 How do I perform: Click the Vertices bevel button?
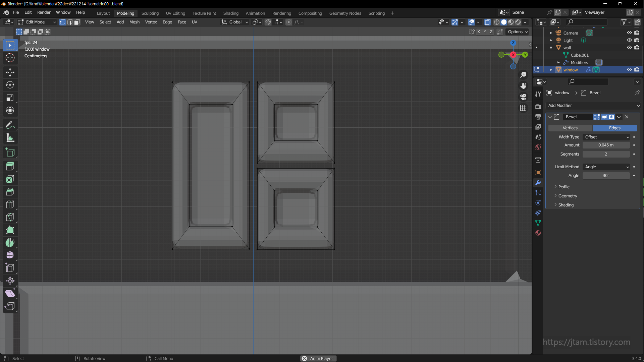click(570, 128)
